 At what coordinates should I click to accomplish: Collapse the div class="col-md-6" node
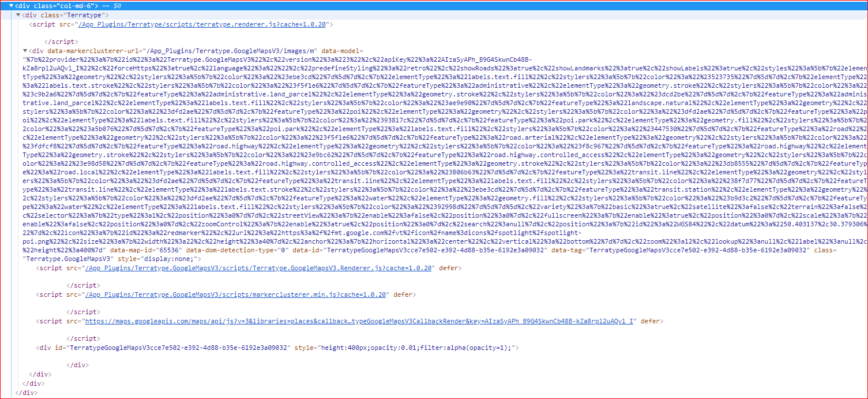coord(12,5)
